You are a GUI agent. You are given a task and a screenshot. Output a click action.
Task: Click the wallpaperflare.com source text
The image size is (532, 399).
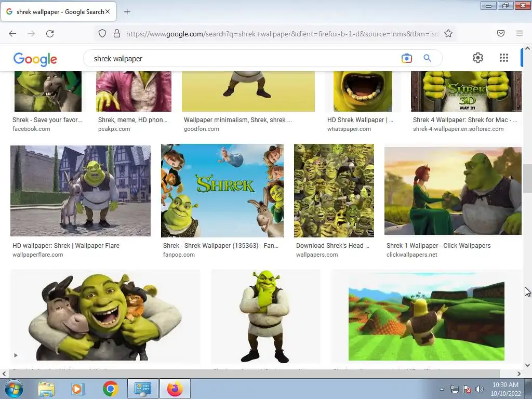coord(37,255)
